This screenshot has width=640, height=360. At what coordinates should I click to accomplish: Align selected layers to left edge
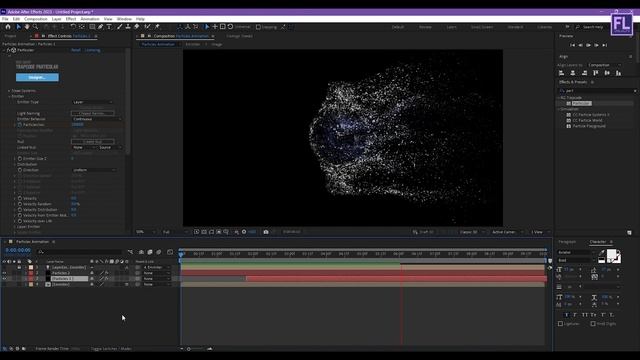pyautogui.click(x=562, y=73)
